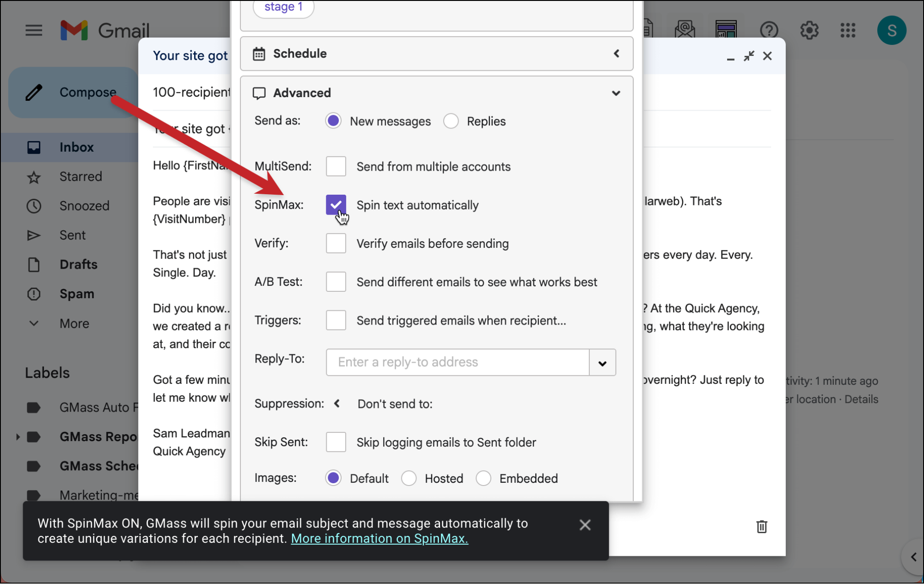Expand the More chevron in sidebar
This screenshot has width=924, height=584.
(x=34, y=323)
